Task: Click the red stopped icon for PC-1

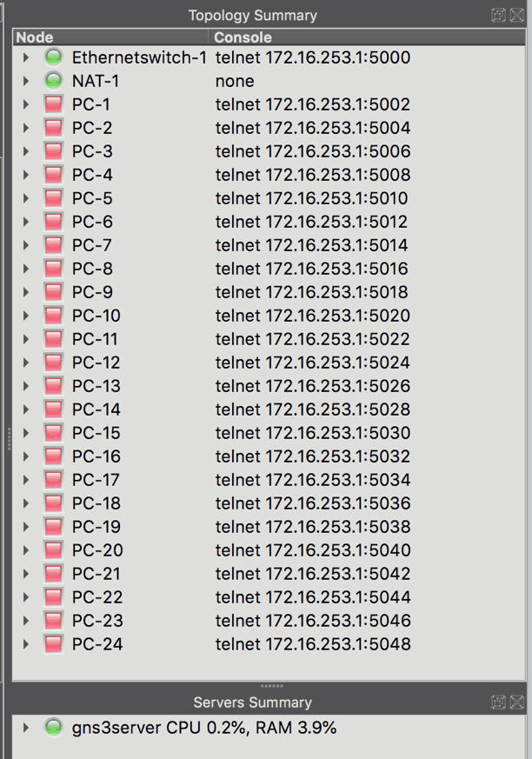Action: pyautogui.click(x=53, y=104)
